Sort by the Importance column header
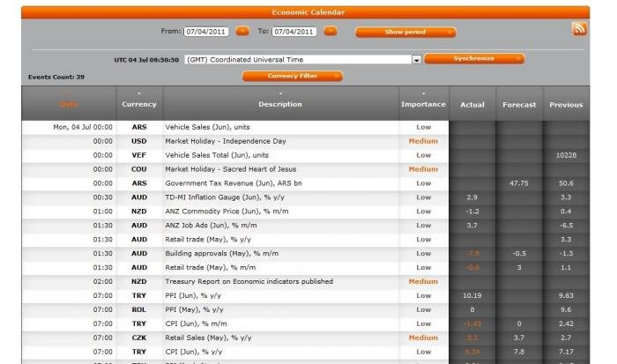Viewport: 617px width, 364px height. [x=423, y=103]
